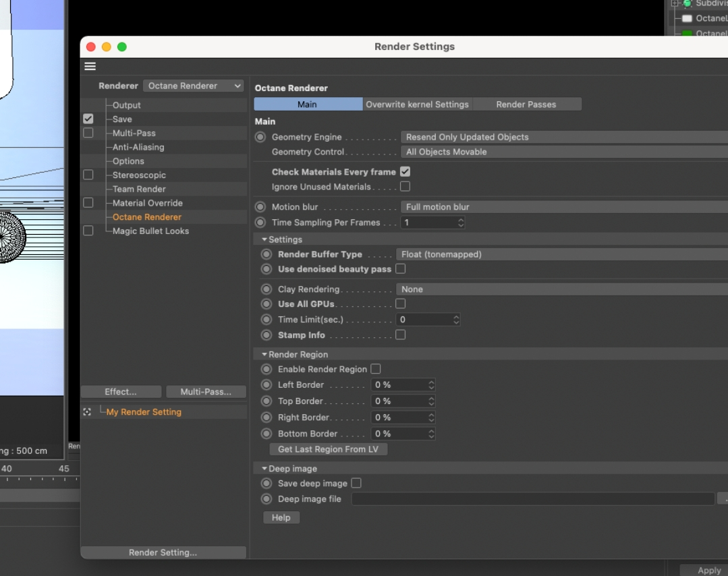Enable Use denoised beauty pass
The image size is (728, 576).
click(x=401, y=269)
